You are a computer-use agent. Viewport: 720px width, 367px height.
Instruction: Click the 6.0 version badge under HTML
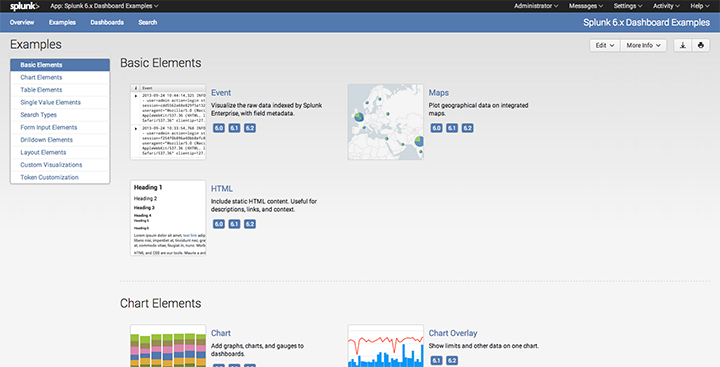[219, 224]
